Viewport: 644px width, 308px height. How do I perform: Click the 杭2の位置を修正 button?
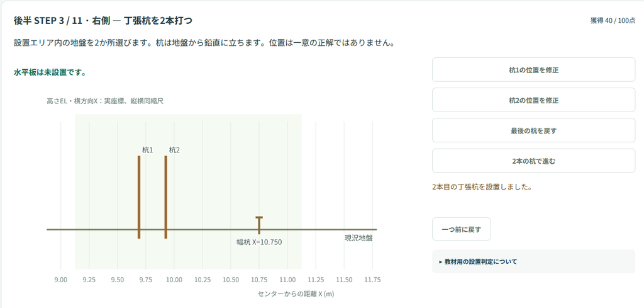[x=533, y=100]
